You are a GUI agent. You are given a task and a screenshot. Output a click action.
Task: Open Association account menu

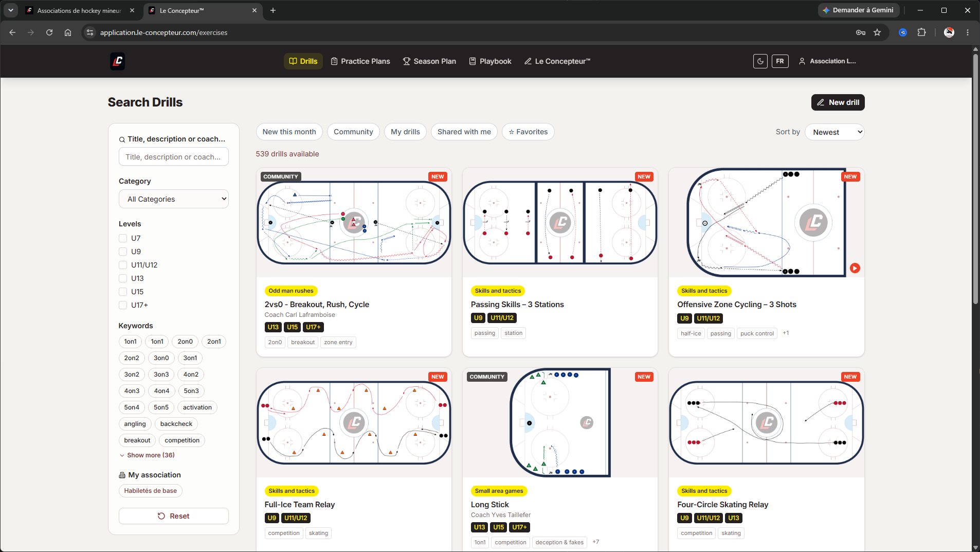point(827,61)
